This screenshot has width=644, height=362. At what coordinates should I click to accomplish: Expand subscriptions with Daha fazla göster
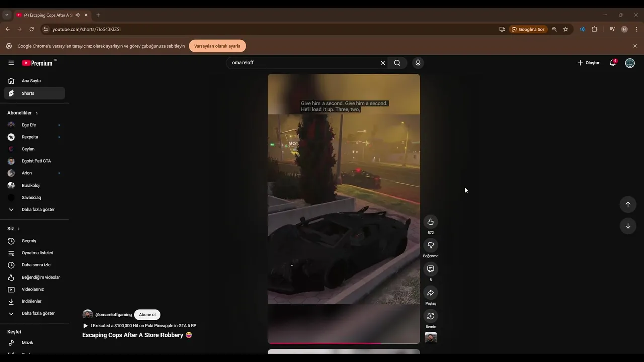(x=34, y=209)
